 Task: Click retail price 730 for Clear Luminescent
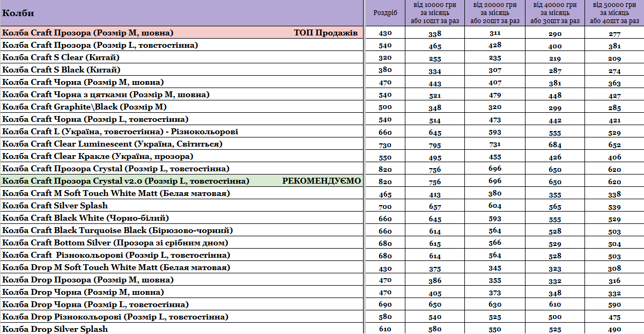pos(385,144)
